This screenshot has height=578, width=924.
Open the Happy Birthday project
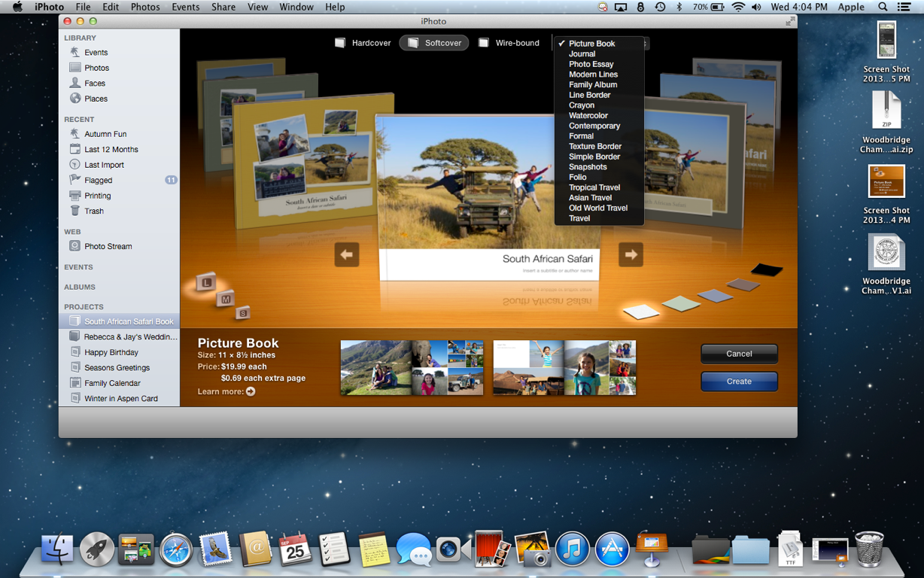pyautogui.click(x=111, y=352)
